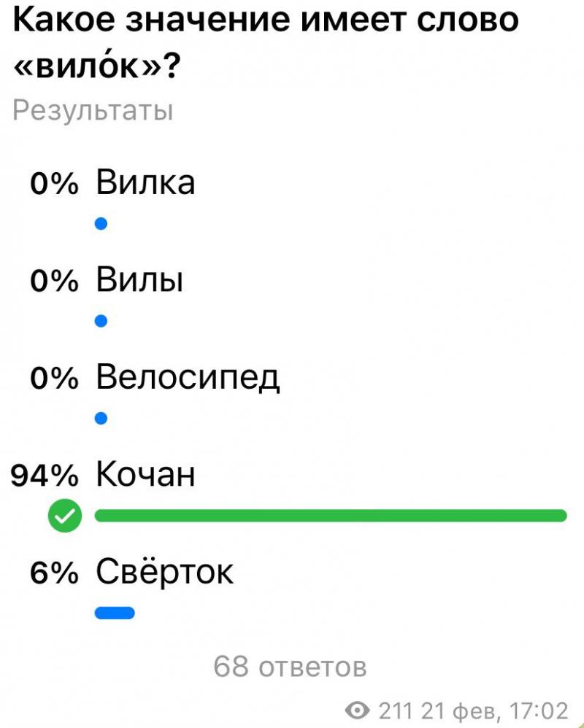The width and height of the screenshot is (584, 728).
Task: Click the green checkmark next to Кочан
Action: [65, 515]
